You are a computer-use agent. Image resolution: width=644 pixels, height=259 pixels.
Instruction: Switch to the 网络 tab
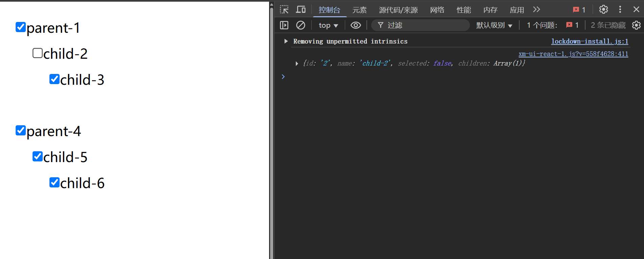click(x=437, y=10)
